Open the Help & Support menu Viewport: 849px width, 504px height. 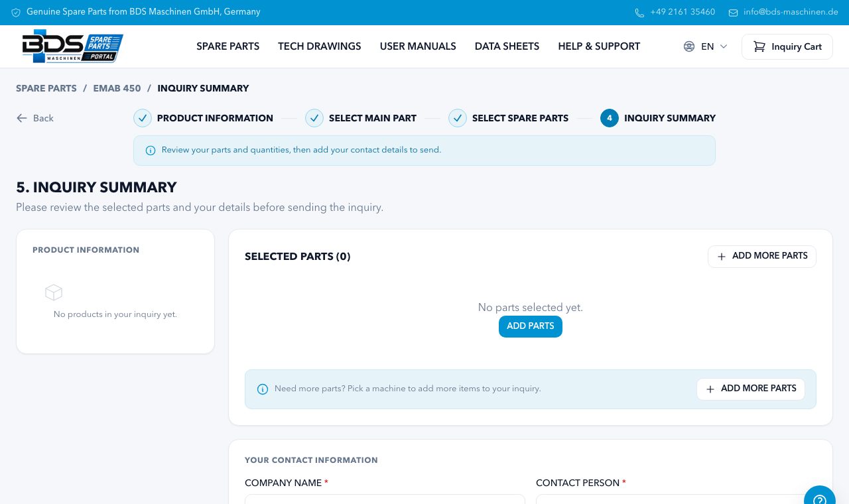[599, 46]
